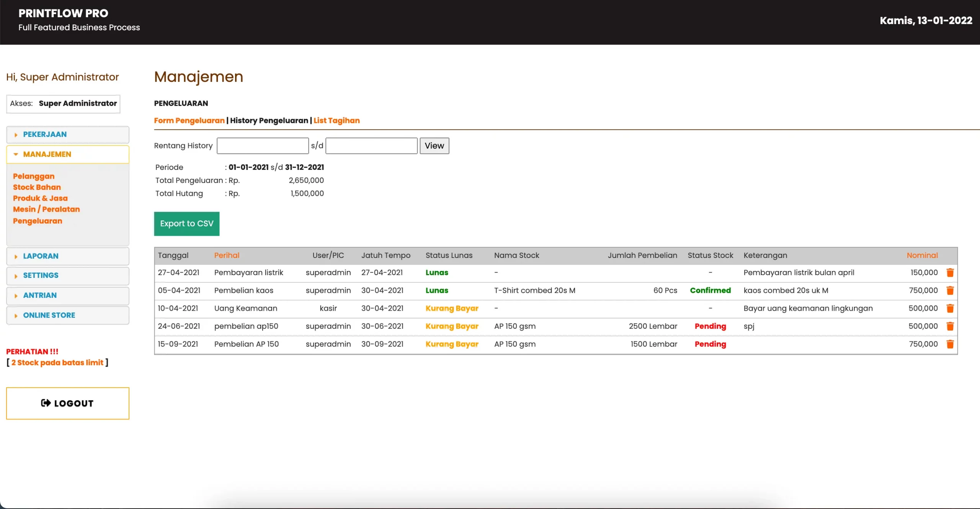Viewport: 980px width, 509px height.
Task: Switch to the List Tagihan tab
Action: click(x=336, y=121)
